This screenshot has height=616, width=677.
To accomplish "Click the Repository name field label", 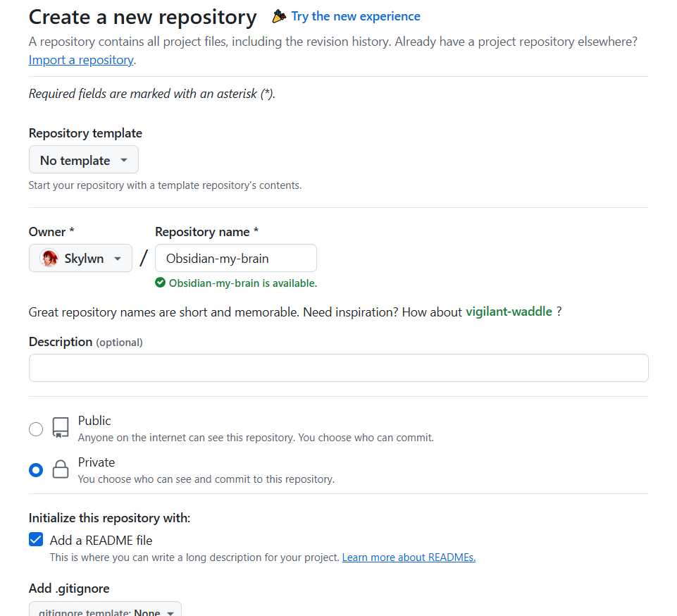I will pos(207,232).
